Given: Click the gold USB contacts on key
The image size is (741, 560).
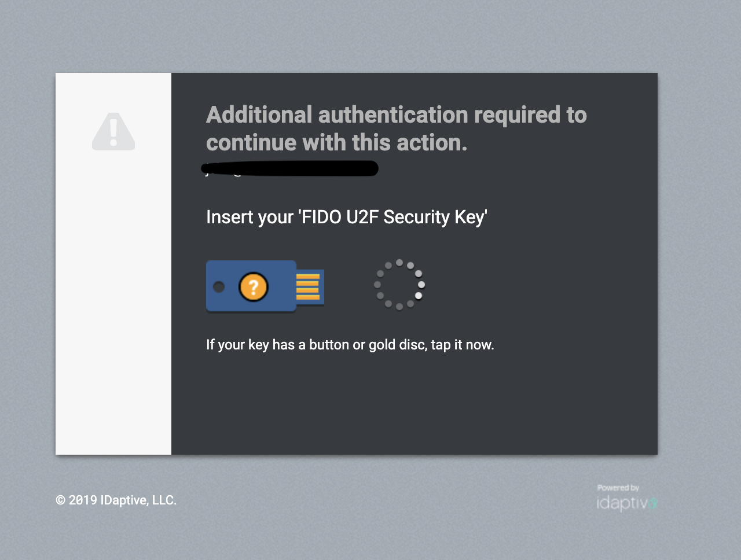Looking at the screenshot, I should point(308,286).
